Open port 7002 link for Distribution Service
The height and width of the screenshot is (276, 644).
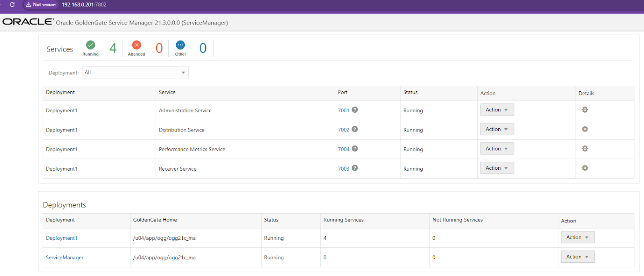[x=343, y=130]
